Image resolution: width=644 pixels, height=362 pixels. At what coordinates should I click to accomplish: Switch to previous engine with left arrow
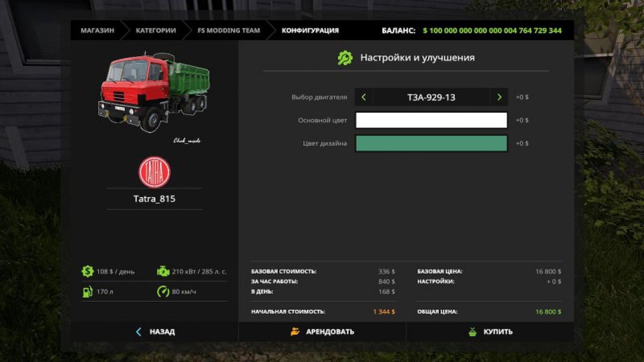click(x=364, y=97)
